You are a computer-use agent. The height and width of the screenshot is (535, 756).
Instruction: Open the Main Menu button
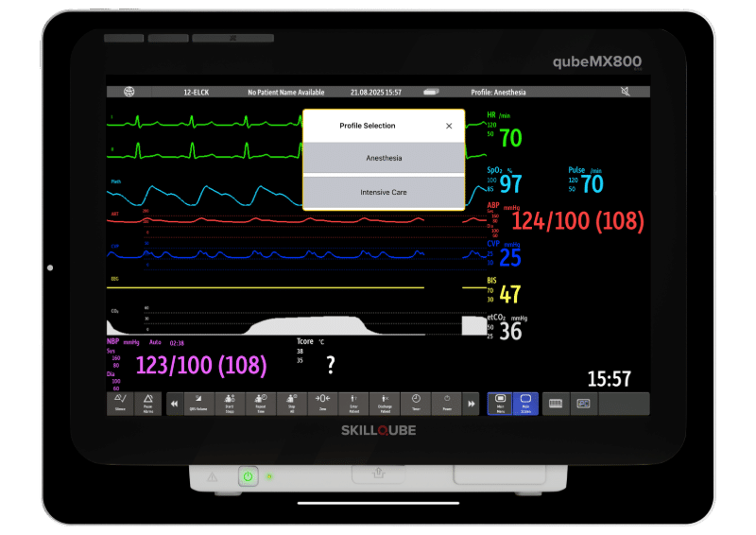(x=500, y=404)
